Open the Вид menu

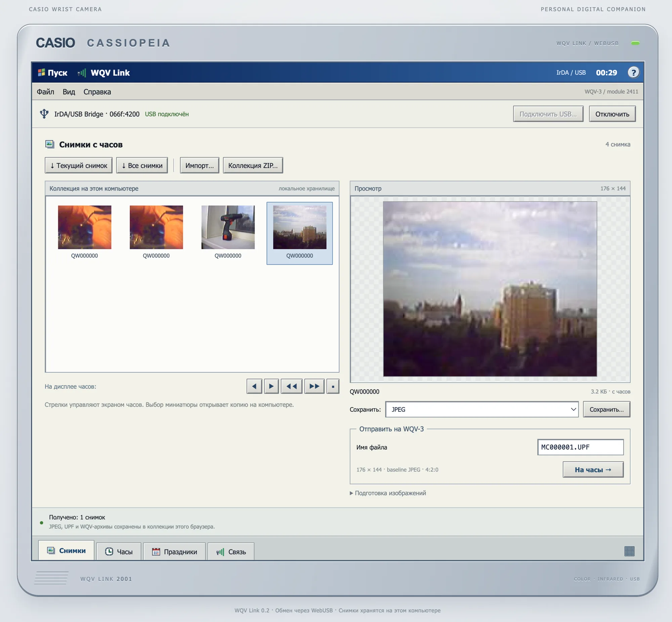coord(69,91)
